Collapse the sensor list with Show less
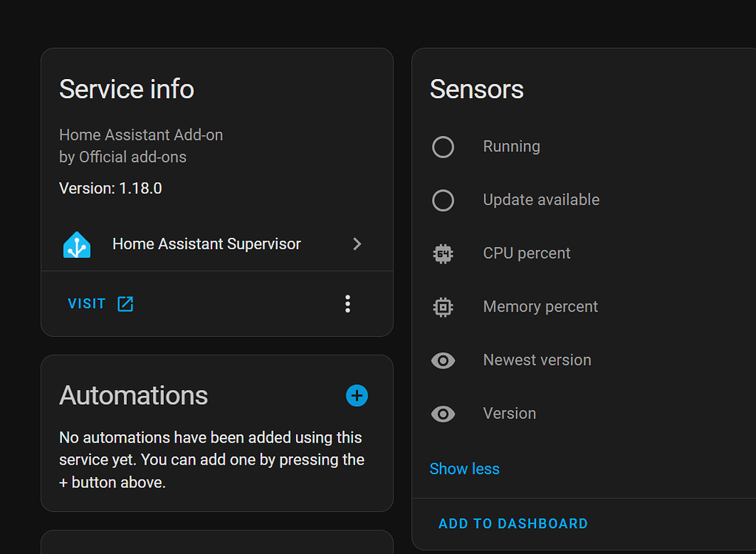 [464, 468]
